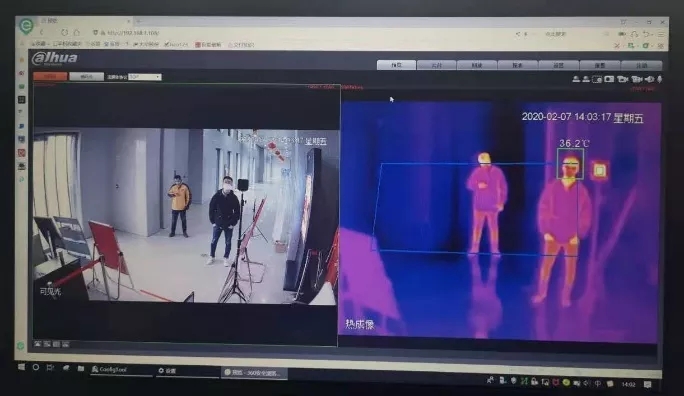
Task: Click the second alarm person icon
Action: (586, 79)
